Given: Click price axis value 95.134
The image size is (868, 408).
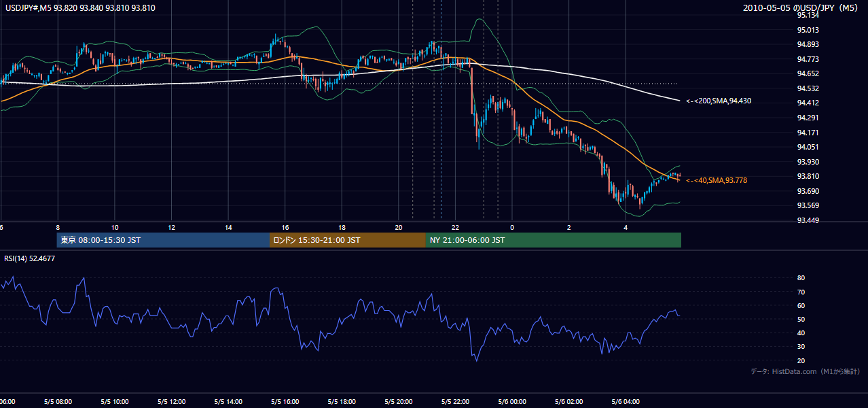Looking at the screenshot, I should 808,15.
